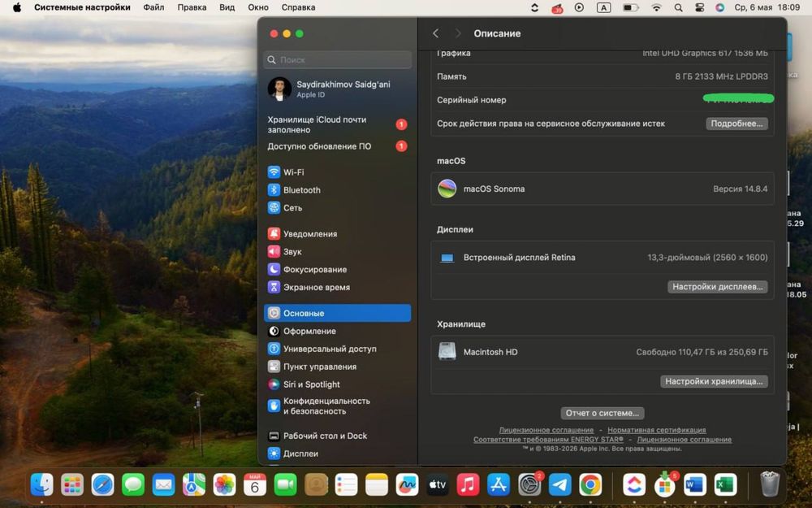Open Универсальный доступ settings
Viewport: 812px width, 508px height.
[337, 349]
